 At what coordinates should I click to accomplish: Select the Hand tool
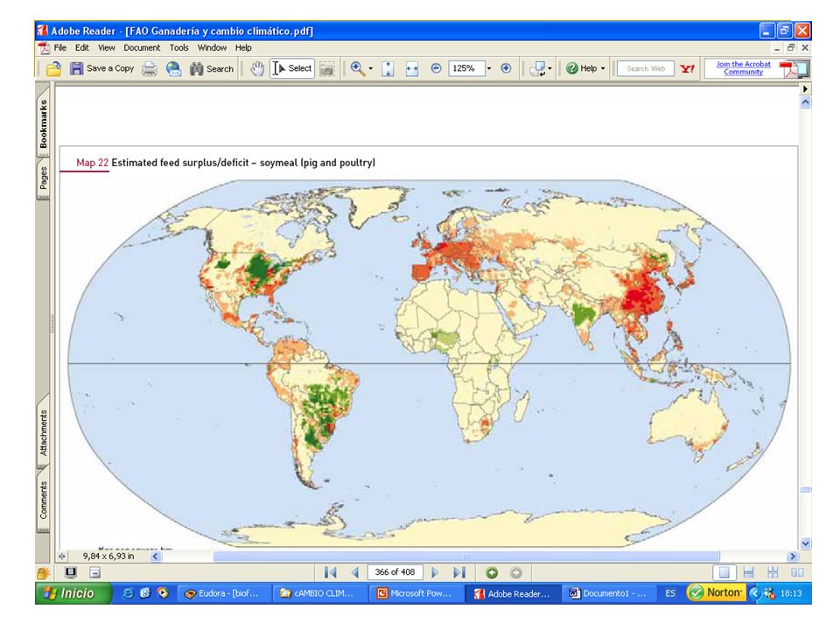tap(257, 68)
